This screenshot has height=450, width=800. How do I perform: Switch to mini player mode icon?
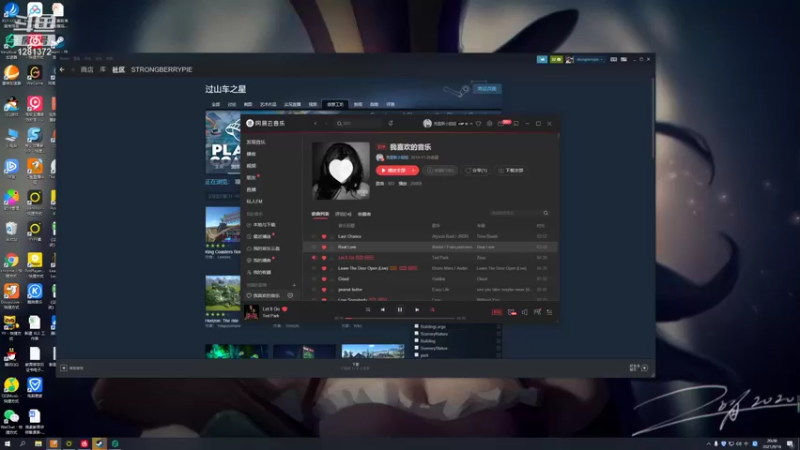pyautogui.click(x=516, y=123)
